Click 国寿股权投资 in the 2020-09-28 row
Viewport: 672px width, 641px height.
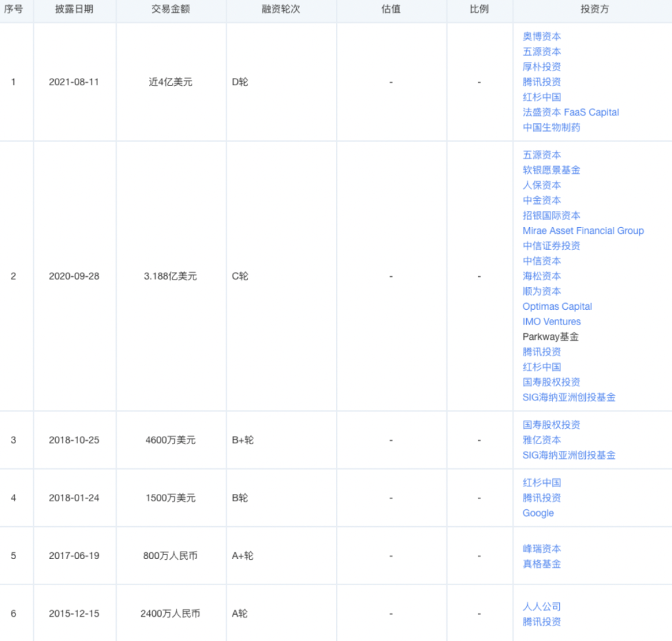click(552, 382)
